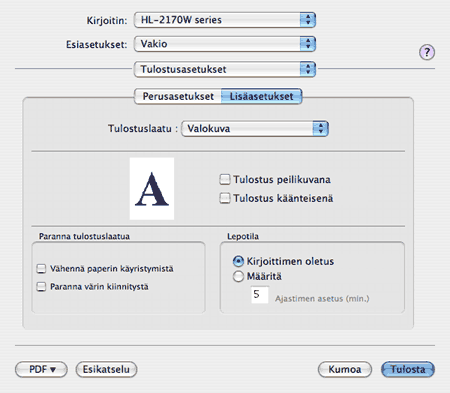Click the Kumoa cancel button
This screenshot has width=450, height=393.
(x=345, y=369)
